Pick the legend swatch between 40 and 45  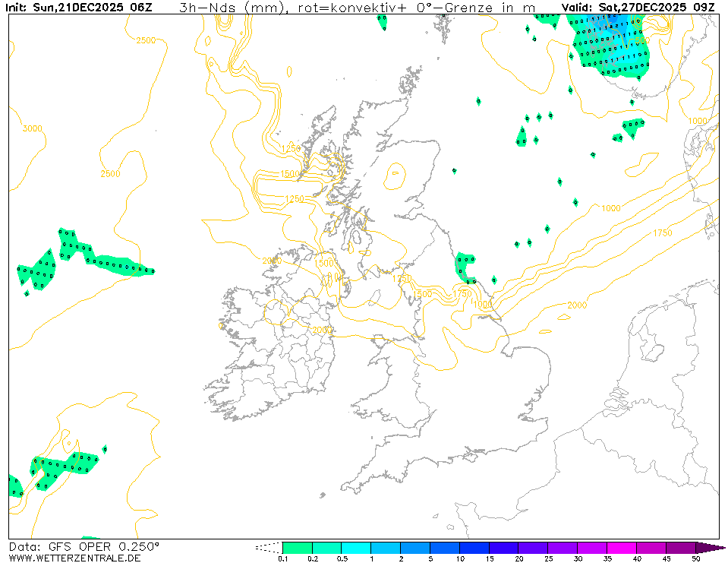[652, 548]
